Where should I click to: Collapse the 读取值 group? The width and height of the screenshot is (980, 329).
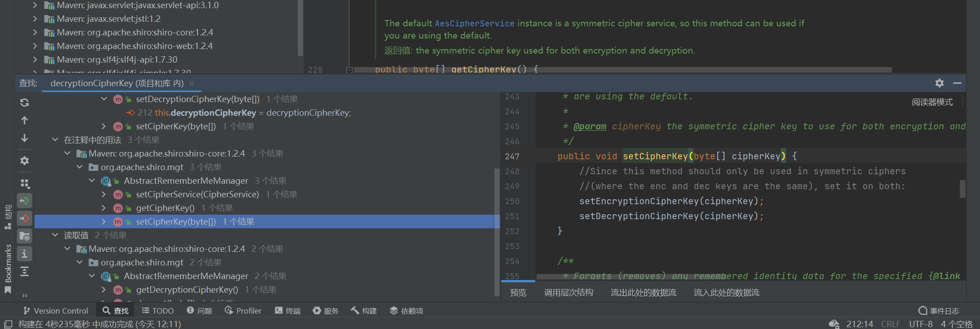tap(55, 235)
